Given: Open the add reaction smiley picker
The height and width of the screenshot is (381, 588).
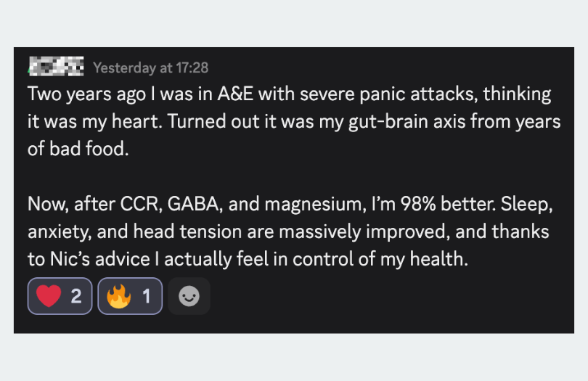Looking at the screenshot, I should (x=189, y=296).
